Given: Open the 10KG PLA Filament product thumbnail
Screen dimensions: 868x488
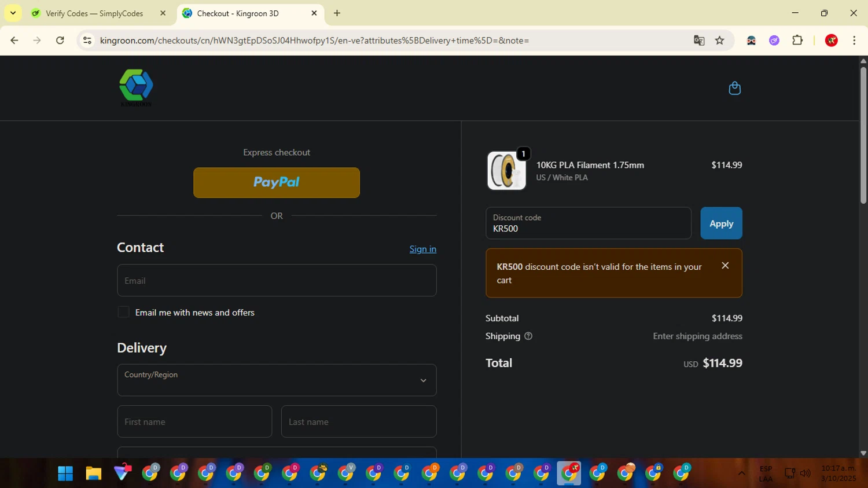Looking at the screenshot, I should coord(506,171).
